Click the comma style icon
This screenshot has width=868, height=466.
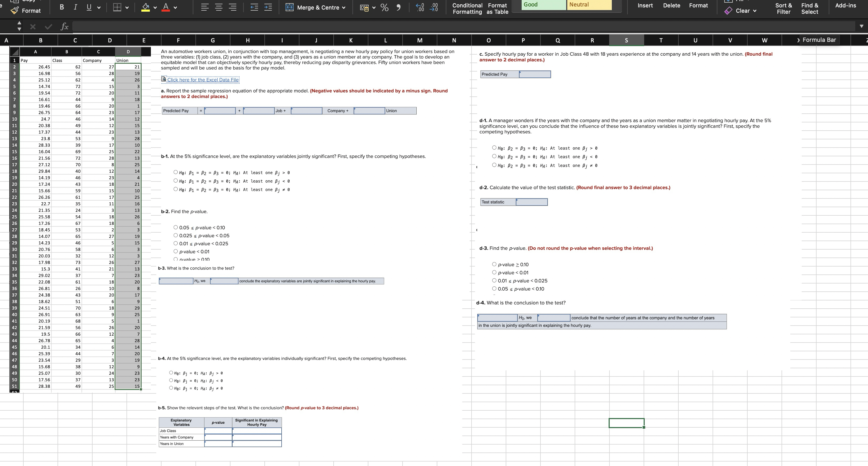(x=399, y=7)
